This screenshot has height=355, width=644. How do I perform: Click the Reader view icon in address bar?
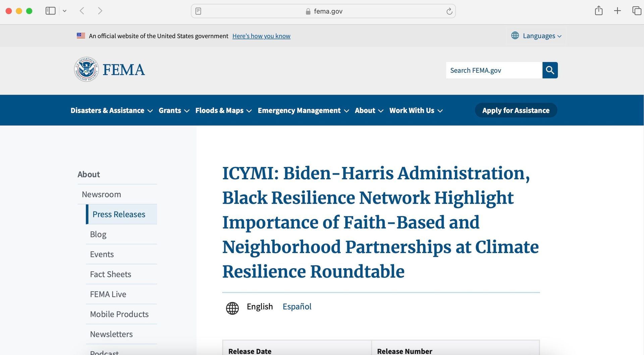point(198,11)
